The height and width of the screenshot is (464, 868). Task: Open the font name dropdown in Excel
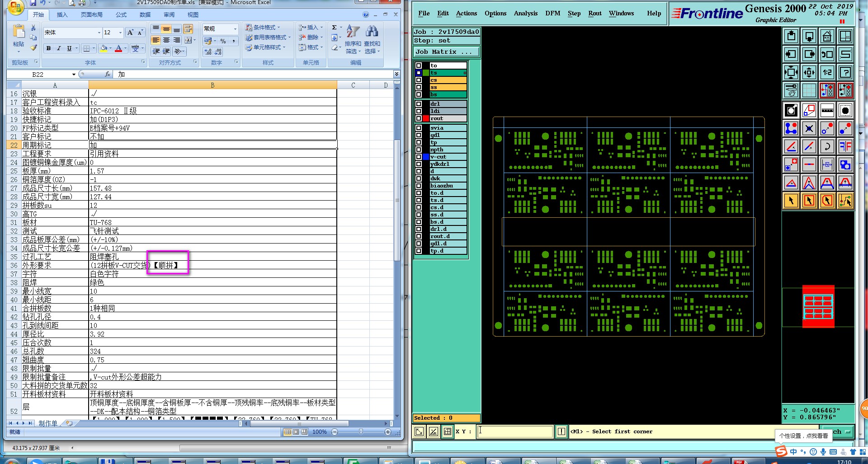[x=99, y=33]
